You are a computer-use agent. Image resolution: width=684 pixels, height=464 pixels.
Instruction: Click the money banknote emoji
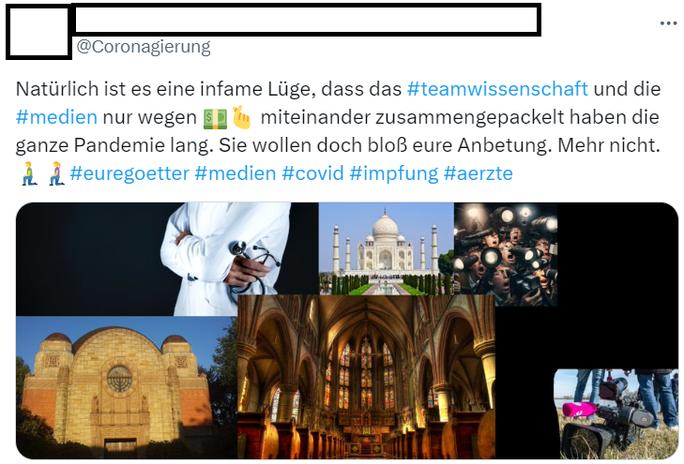click(215, 118)
